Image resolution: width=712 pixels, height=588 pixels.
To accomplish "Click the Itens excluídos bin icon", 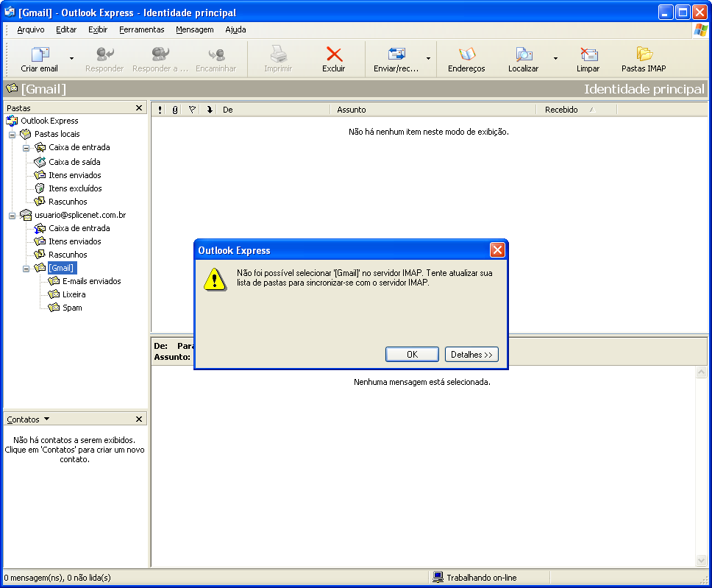I will [x=40, y=188].
